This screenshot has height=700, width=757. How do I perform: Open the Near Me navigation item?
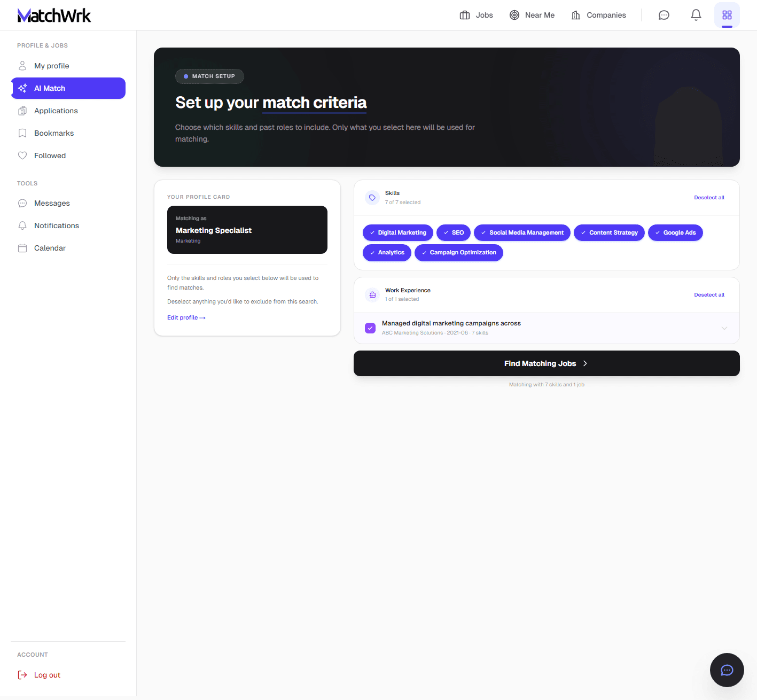tap(532, 15)
